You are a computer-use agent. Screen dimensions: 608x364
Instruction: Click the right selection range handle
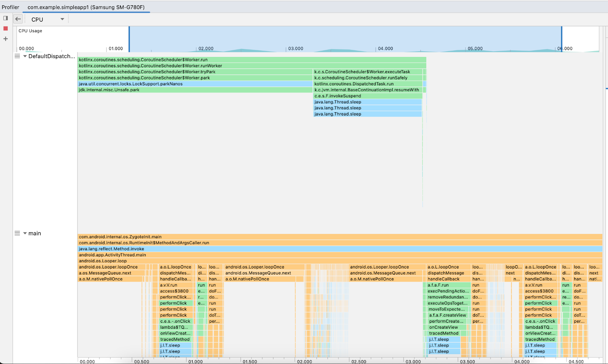[562, 39]
